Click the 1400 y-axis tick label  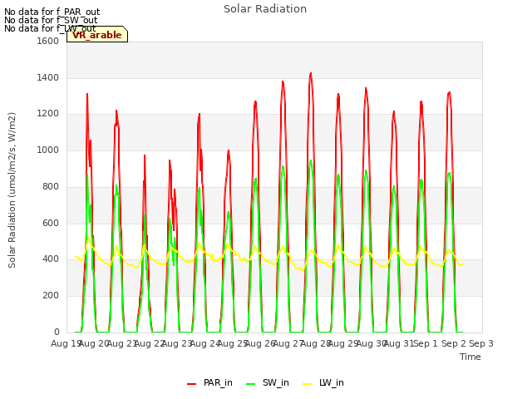[x=48, y=77]
